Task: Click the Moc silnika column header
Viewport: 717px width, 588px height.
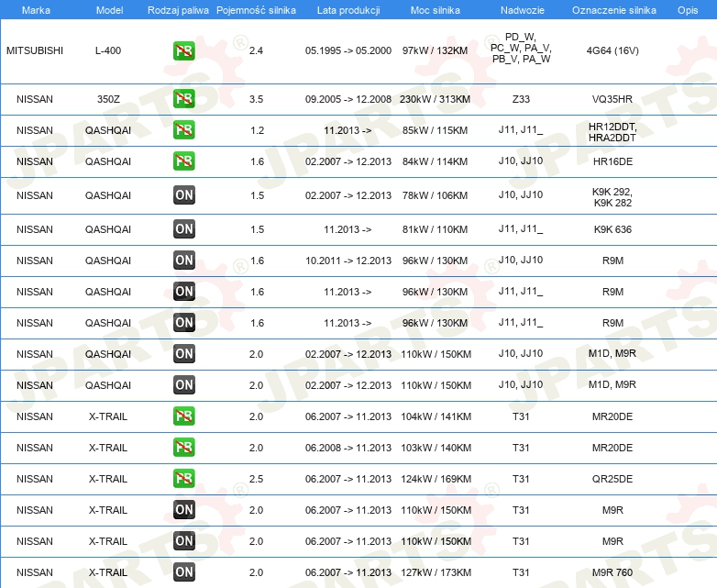Action: pyautogui.click(x=436, y=9)
